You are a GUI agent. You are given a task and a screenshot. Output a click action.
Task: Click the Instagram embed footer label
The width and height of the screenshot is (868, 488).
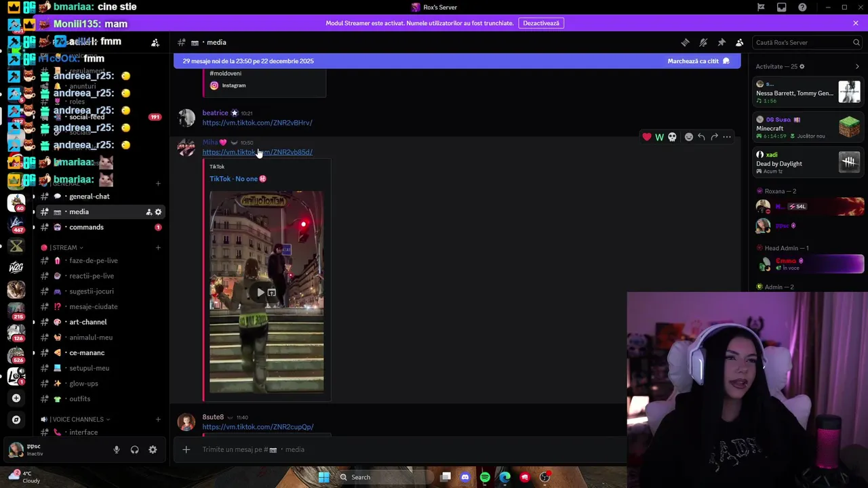point(233,85)
